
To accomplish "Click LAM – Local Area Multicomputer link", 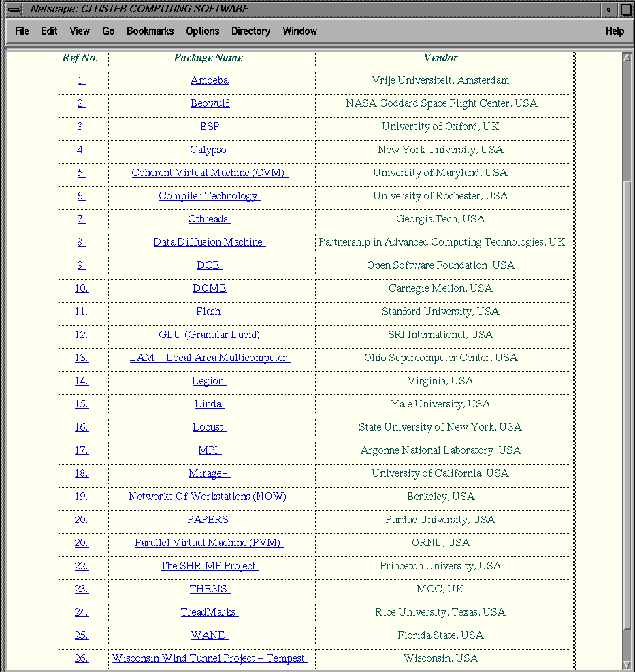I will click(x=210, y=358).
